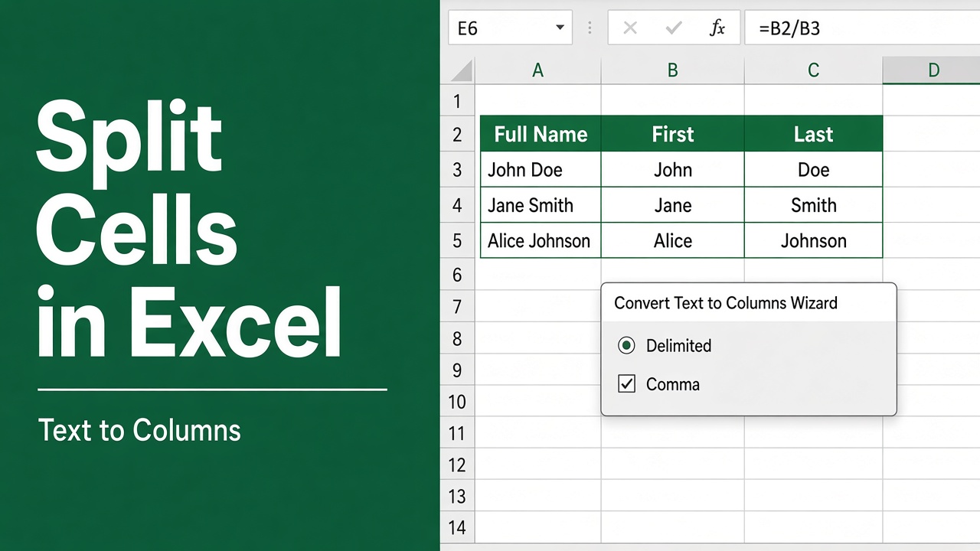Select the cell containing Alice in column B
The image size is (980, 551).
pos(673,240)
